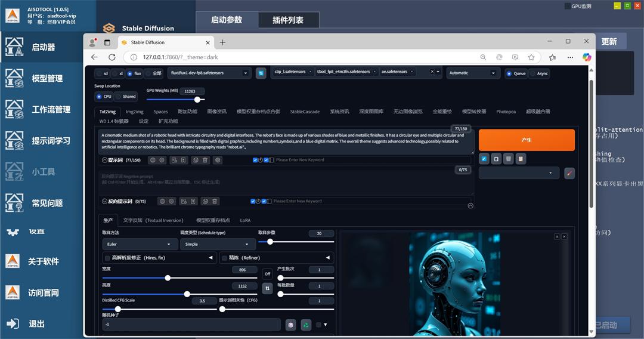
Task: Open the LoRA tab
Action: (245, 220)
